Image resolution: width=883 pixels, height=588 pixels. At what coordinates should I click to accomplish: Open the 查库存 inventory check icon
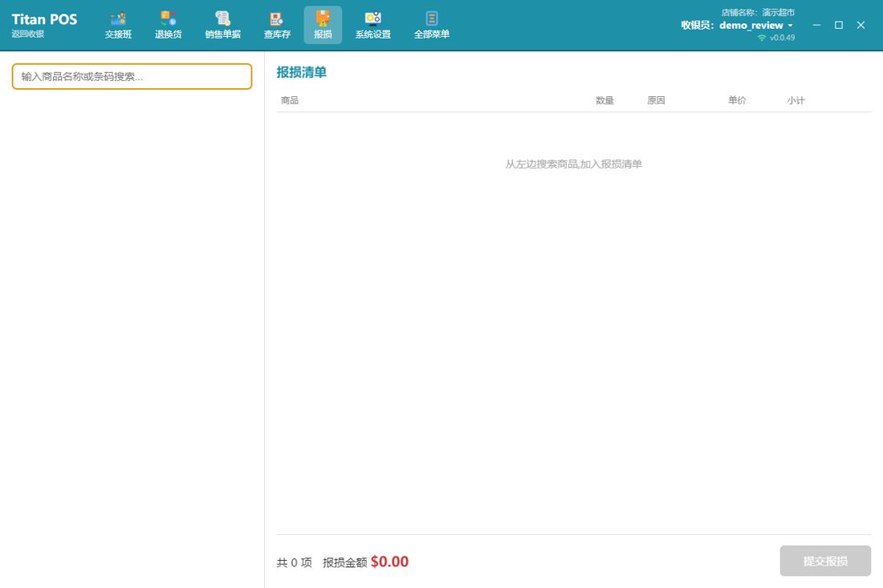tap(276, 25)
